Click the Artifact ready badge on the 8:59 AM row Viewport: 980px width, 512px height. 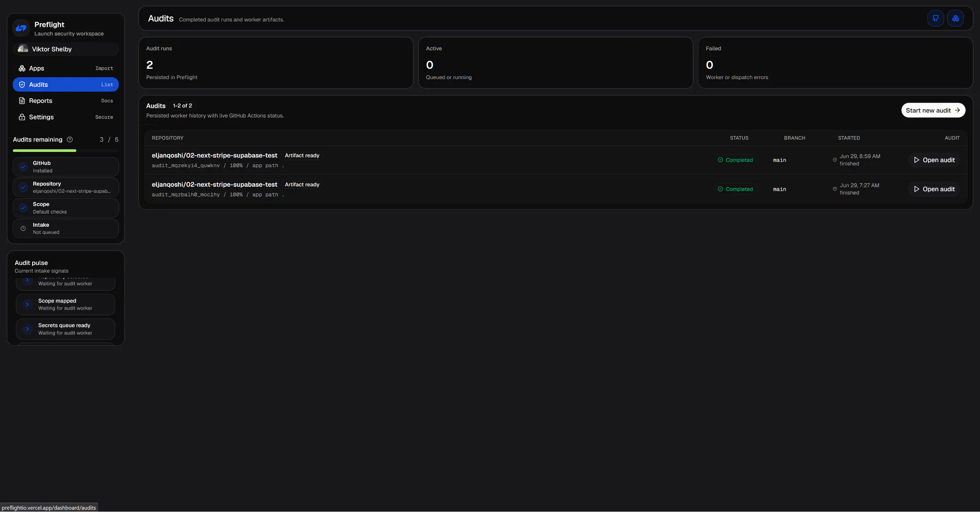point(302,155)
